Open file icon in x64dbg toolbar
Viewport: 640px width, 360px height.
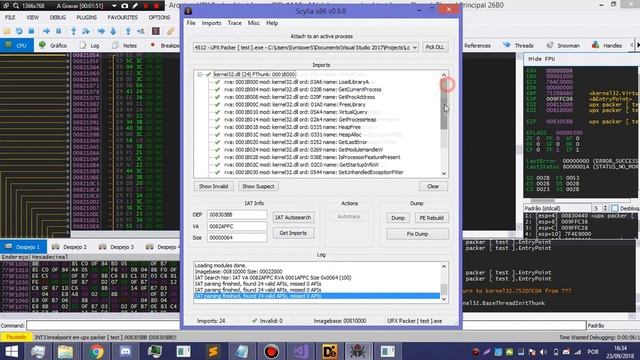coord(7,31)
